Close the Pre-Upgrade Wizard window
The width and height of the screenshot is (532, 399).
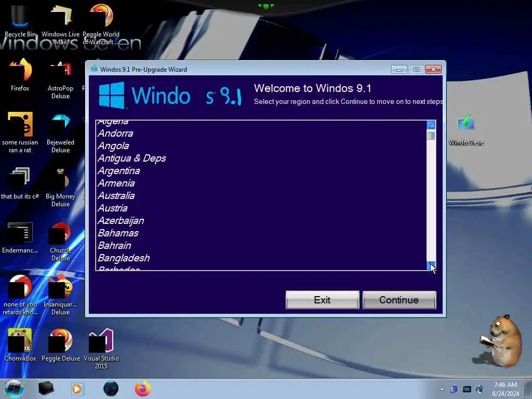pyautogui.click(x=433, y=70)
